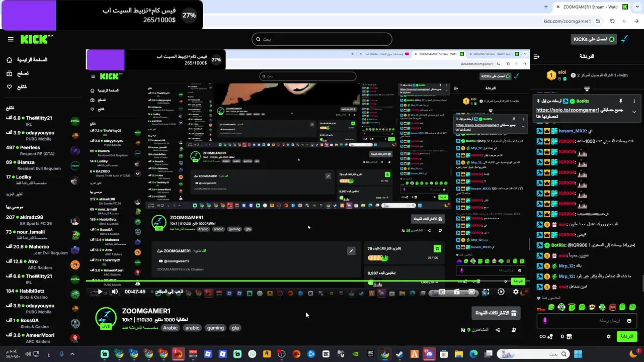644x362 pixels.
Task: Unpin the BotRix pinned message
Action: click(x=621, y=101)
